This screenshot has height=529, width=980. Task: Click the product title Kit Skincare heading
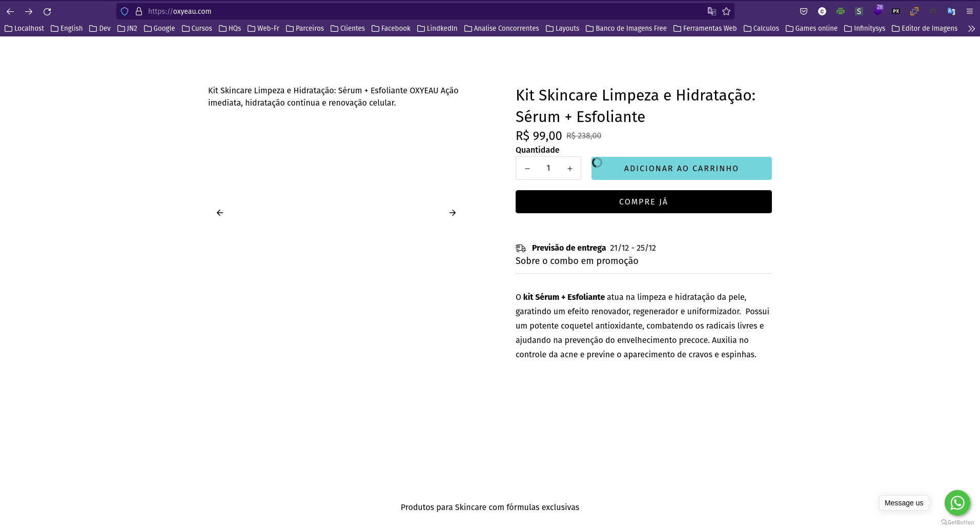[636, 106]
